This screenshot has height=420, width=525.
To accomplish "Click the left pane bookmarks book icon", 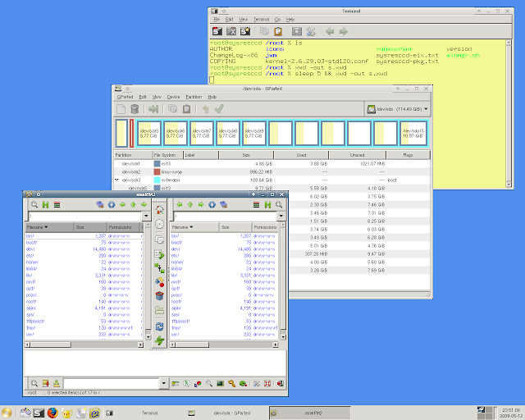I will (100, 204).
